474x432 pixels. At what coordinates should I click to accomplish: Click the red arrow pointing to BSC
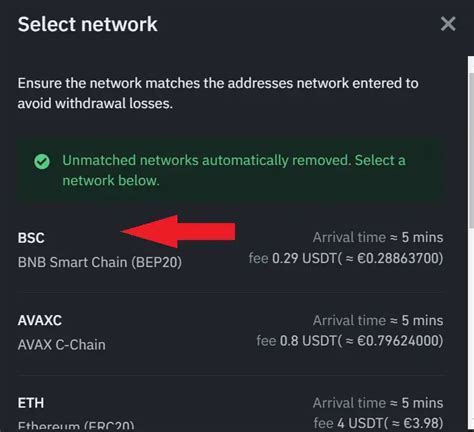pos(178,232)
